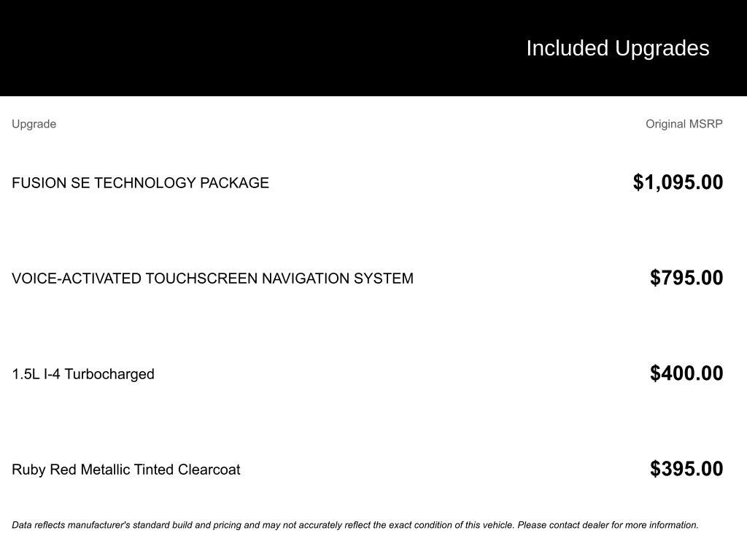Viewport: 747px width, 560px height.
Task: Select the 1.5L I-4 Turbocharged upgrade
Action: pos(83,374)
